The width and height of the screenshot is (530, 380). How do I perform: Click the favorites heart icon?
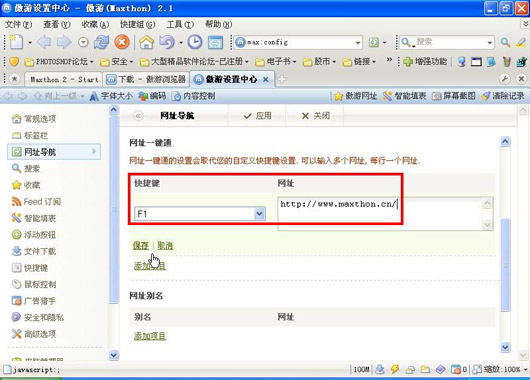tap(14, 62)
